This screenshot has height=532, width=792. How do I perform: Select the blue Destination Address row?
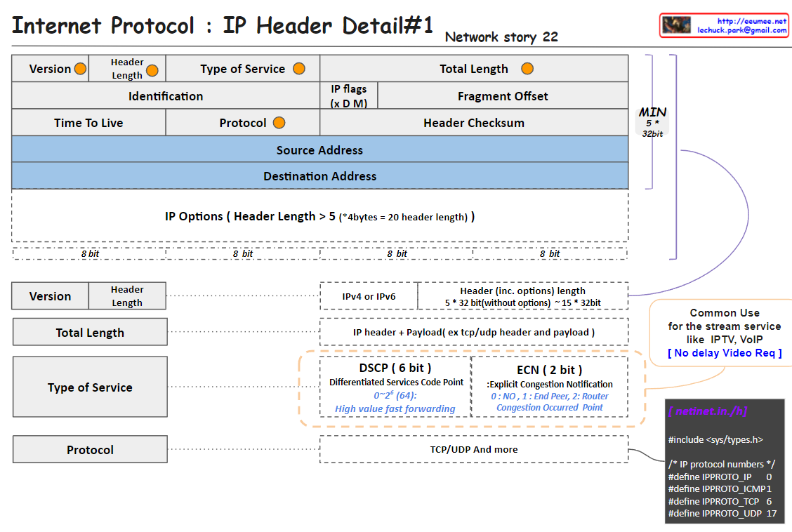pos(319,176)
